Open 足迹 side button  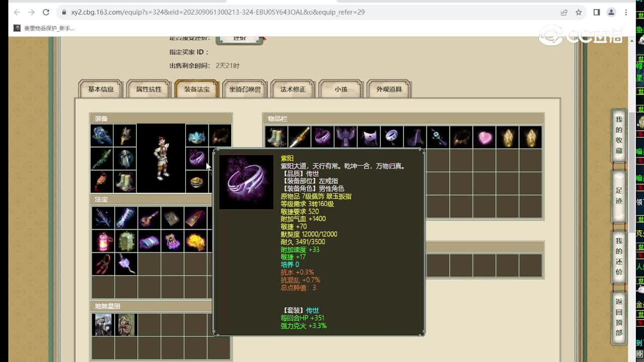click(619, 196)
